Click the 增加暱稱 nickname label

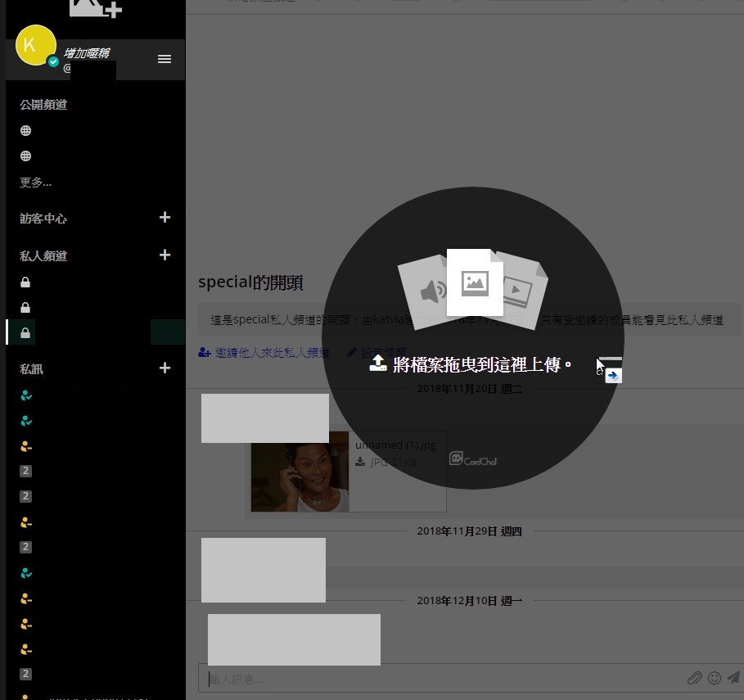pyautogui.click(x=87, y=52)
